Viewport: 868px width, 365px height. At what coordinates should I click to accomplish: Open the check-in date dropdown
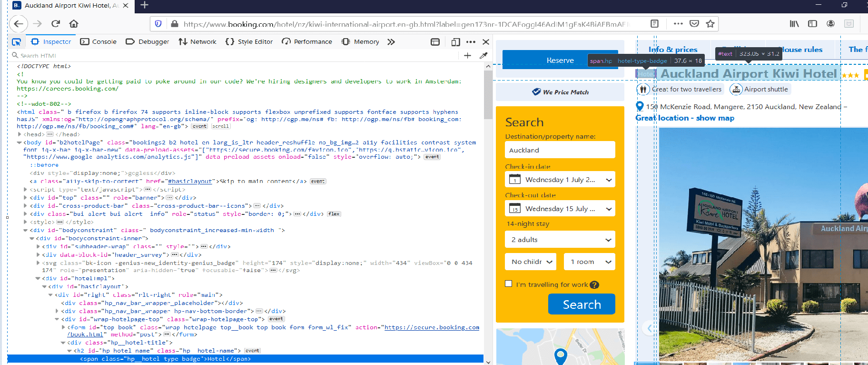[x=560, y=180]
